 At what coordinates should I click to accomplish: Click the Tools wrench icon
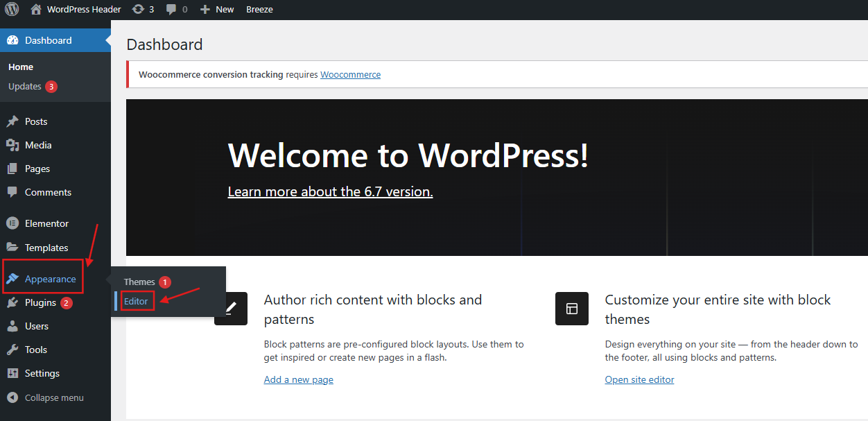tap(12, 350)
